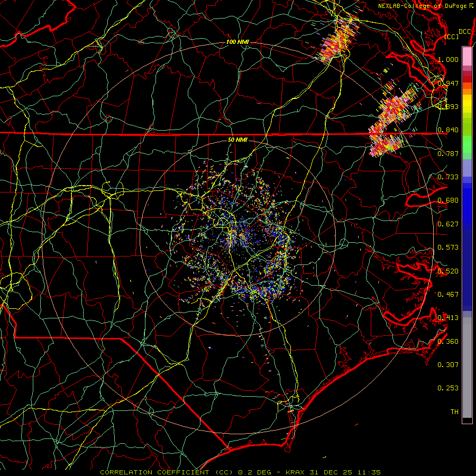Click the 50 NMI range ring label
Viewport: 476px width, 476px height.
tap(237, 140)
